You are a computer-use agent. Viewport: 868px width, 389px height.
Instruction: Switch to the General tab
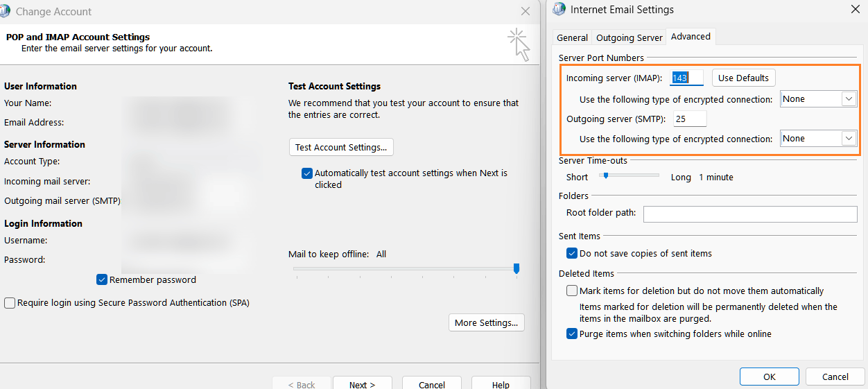tap(572, 37)
